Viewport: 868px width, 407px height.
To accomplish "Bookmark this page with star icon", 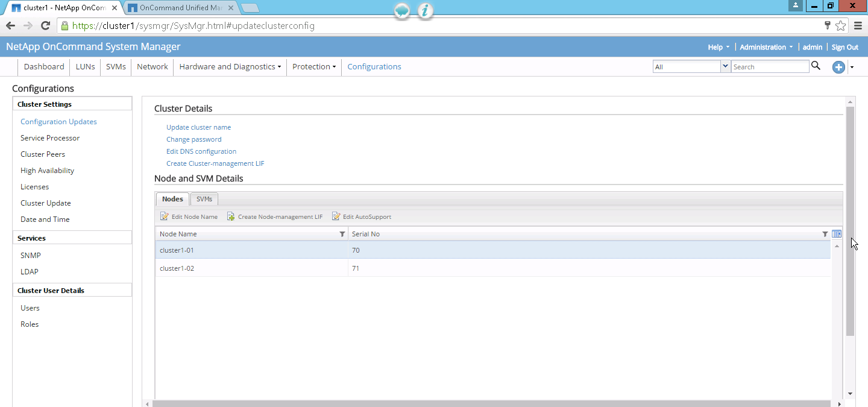I will [x=840, y=25].
